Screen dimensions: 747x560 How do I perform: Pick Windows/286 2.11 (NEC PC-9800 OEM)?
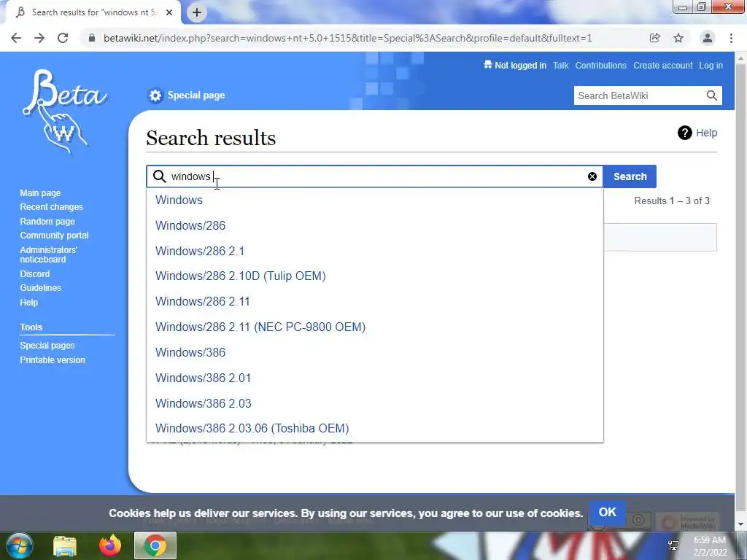coord(375,327)
